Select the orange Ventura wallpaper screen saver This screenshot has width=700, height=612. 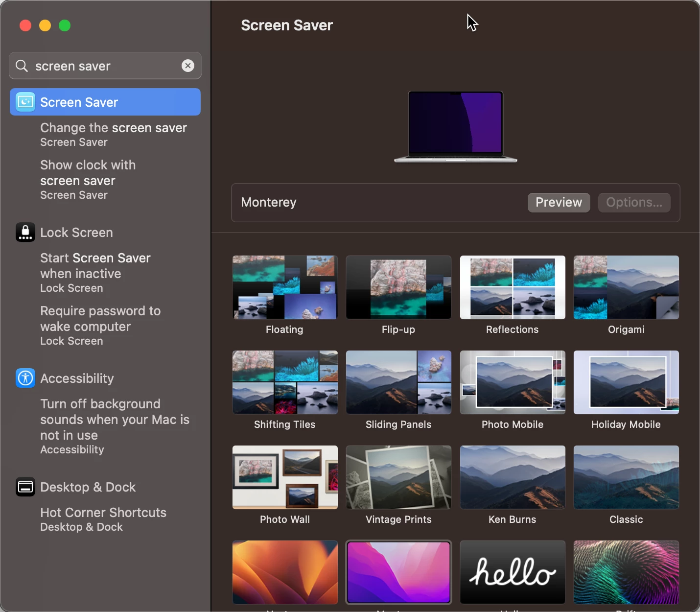pos(285,572)
